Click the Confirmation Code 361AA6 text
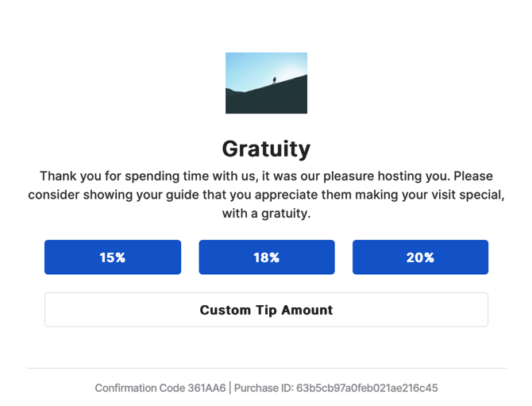Viewport: 532px width, 406px height. click(160, 388)
